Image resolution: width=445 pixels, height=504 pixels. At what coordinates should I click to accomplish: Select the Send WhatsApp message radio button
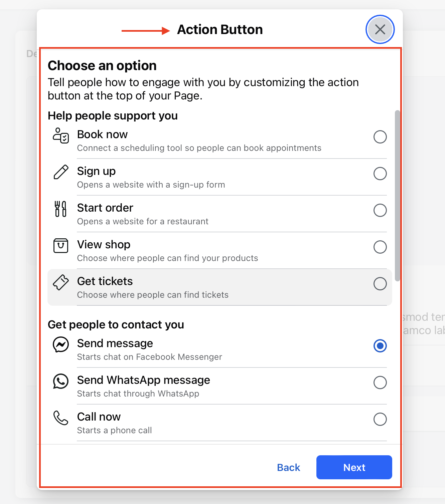pyautogui.click(x=380, y=383)
